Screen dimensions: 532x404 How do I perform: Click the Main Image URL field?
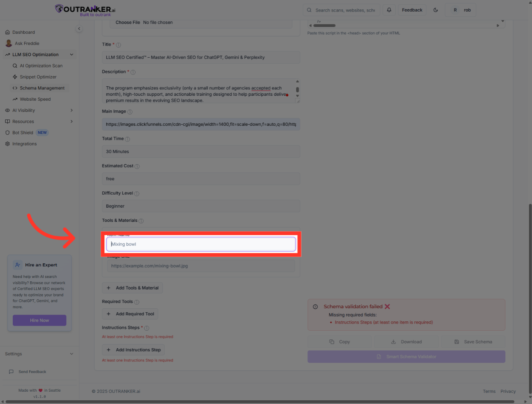point(201,124)
